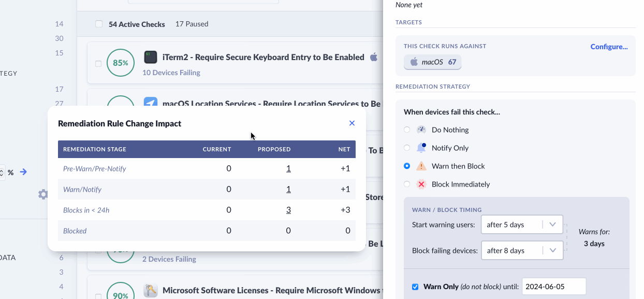The height and width of the screenshot is (299, 644).
Task: Click the 85% passing score circle
Action: tap(120, 63)
